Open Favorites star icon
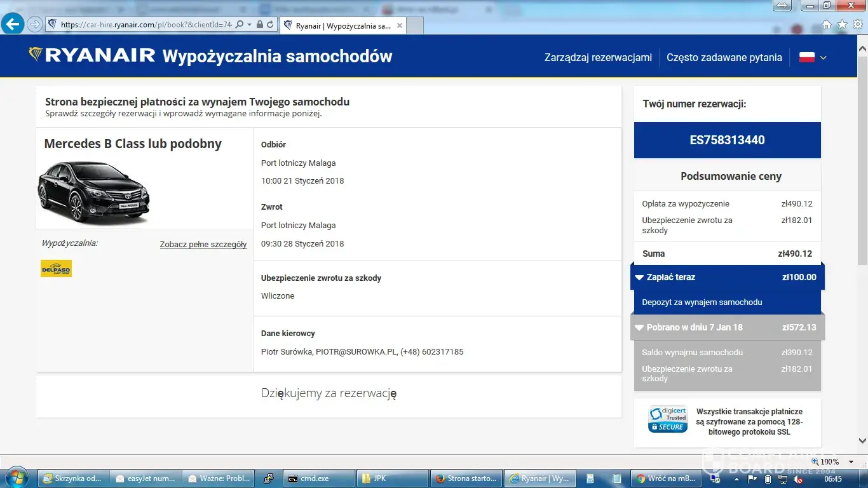 [x=843, y=25]
